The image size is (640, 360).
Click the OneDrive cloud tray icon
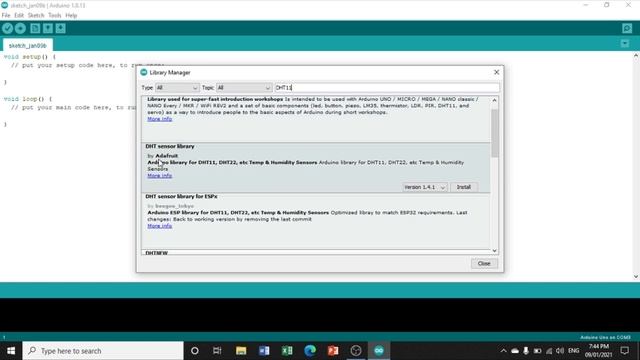[515, 351]
